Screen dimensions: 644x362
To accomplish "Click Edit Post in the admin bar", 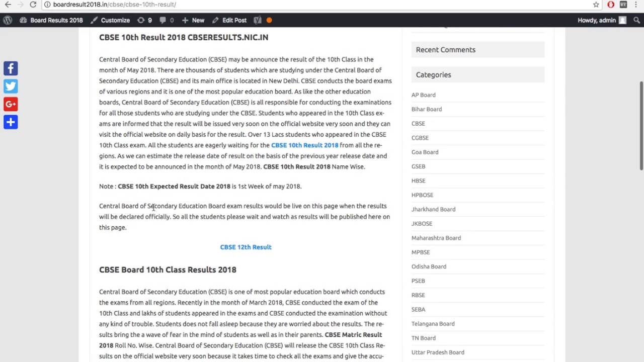I will click(229, 20).
